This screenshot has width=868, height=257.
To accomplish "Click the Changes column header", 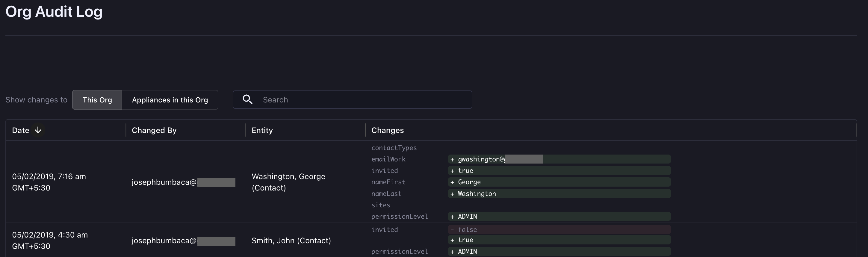I will [388, 130].
